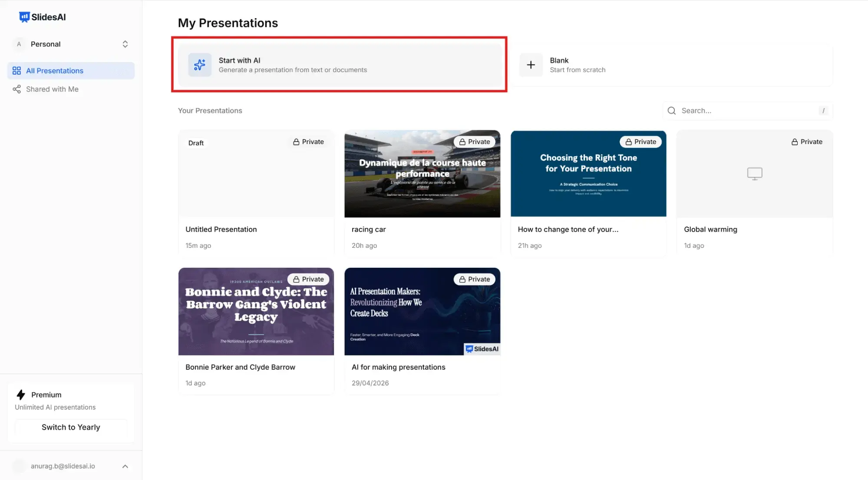Click the plus icon for Blank presentation
868x480 pixels.
[531, 65]
